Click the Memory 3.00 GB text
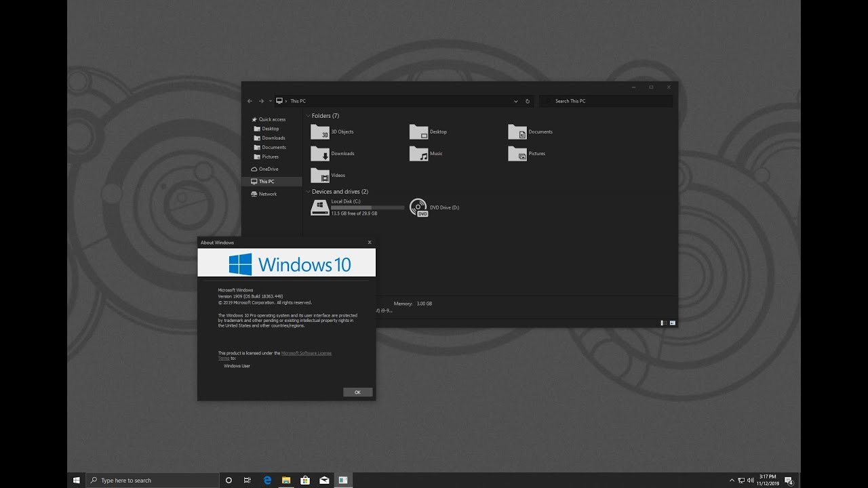Viewport: 868px width, 488px height. (x=413, y=304)
